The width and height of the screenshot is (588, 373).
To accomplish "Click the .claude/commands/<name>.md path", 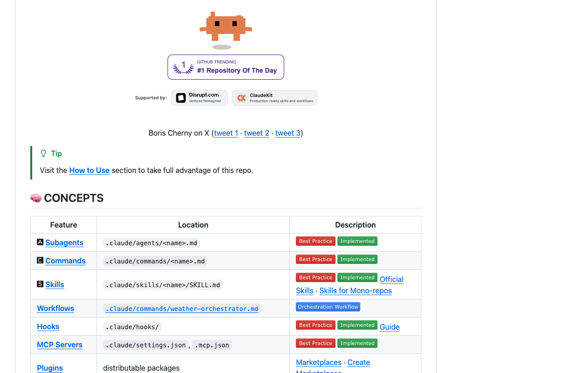I will coord(155,261).
